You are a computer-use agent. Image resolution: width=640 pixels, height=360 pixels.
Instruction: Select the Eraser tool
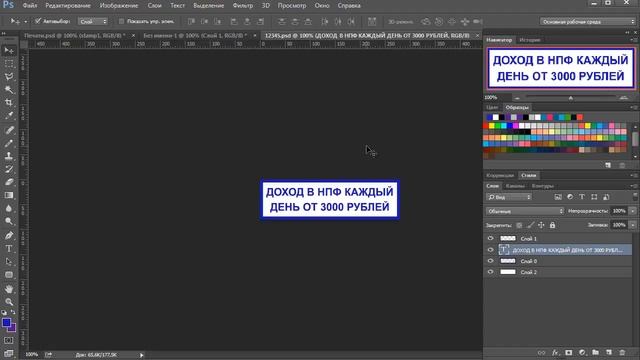(9, 182)
